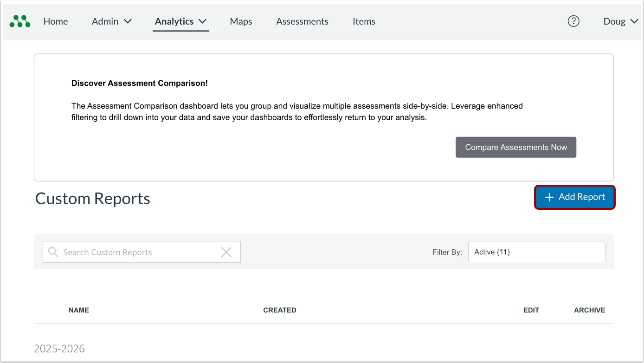
Task: Select the 2025-2026 report row
Action: [59, 348]
